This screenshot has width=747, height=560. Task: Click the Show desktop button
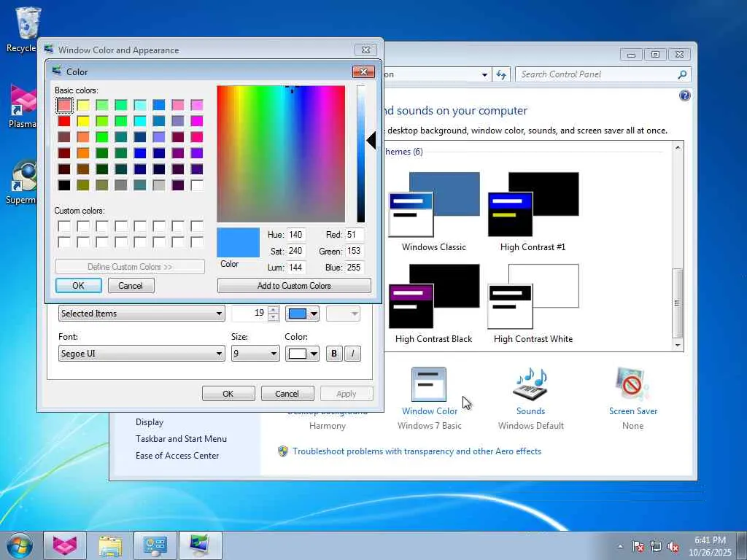[x=742, y=545]
